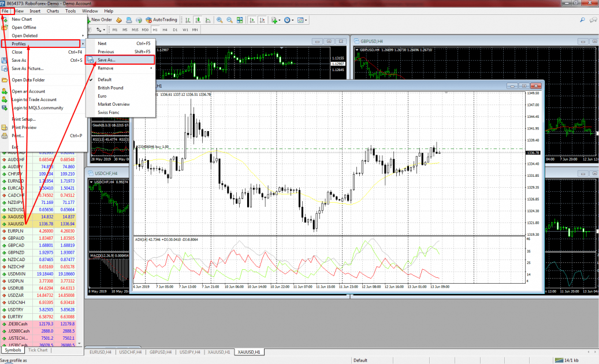Click Open Data Folder entry

tap(43, 80)
